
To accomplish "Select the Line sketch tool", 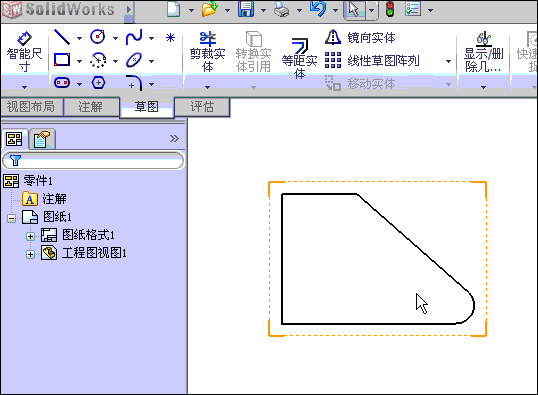I will tap(62, 37).
